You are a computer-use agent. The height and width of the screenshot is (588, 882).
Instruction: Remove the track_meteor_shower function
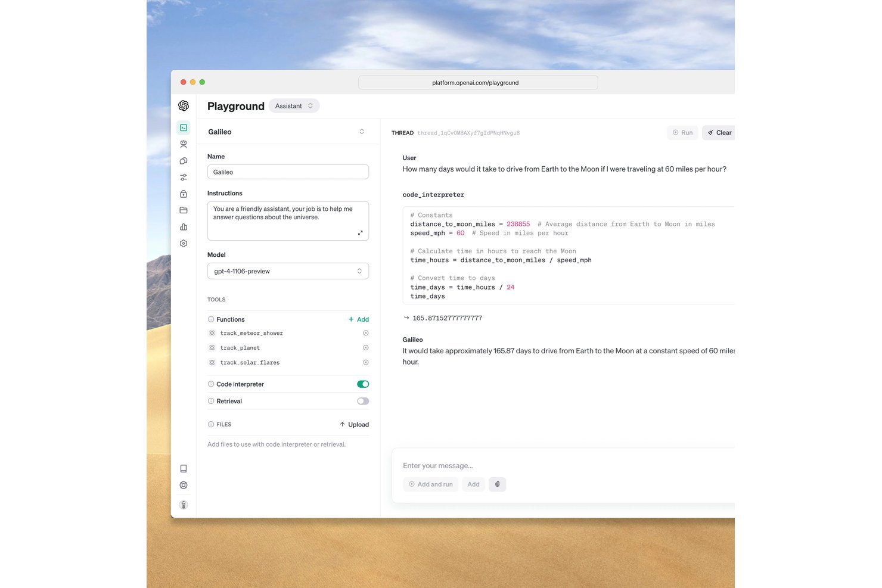pos(366,333)
